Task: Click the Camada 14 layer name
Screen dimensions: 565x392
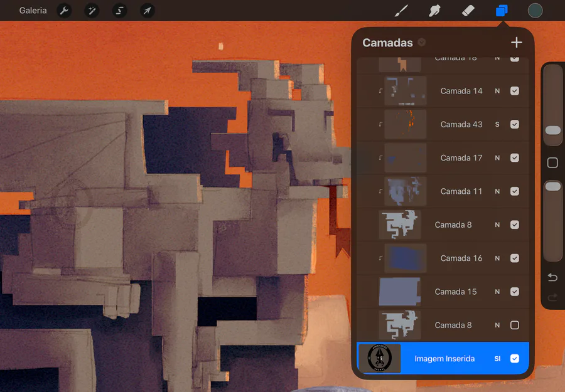Action: pyautogui.click(x=461, y=91)
